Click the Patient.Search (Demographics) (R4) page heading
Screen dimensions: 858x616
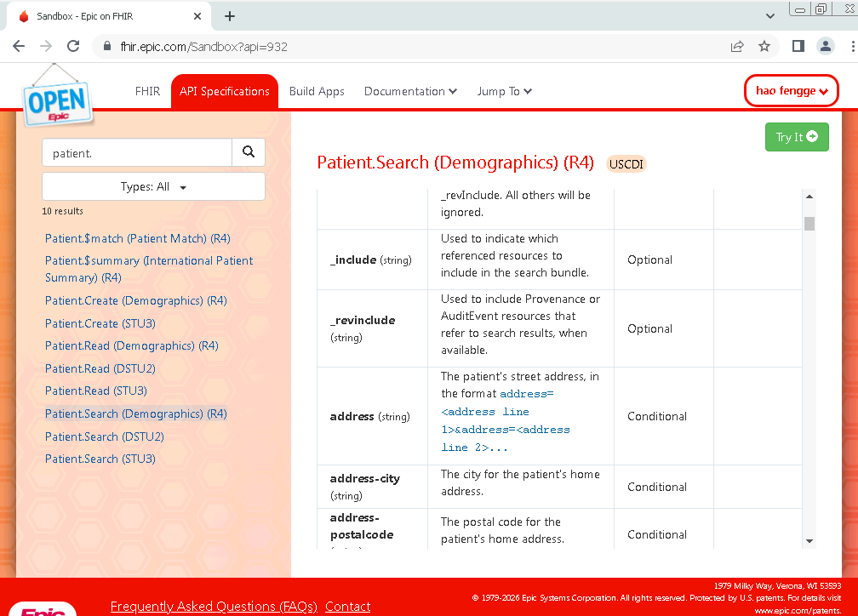coord(455,163)
